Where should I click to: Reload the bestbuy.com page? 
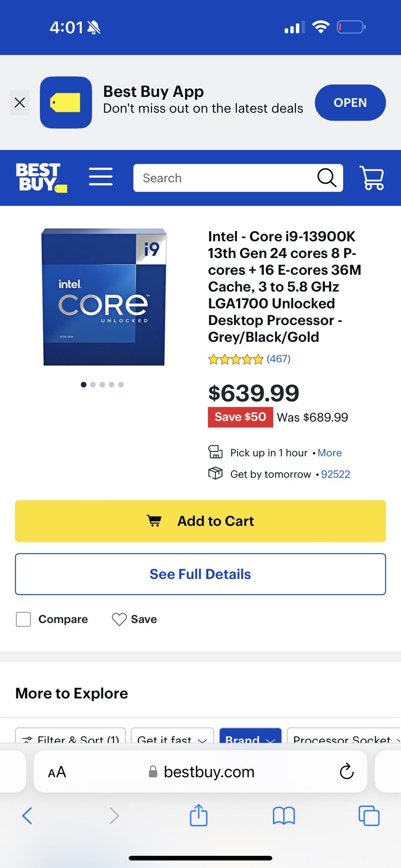[x=347, y=772]
